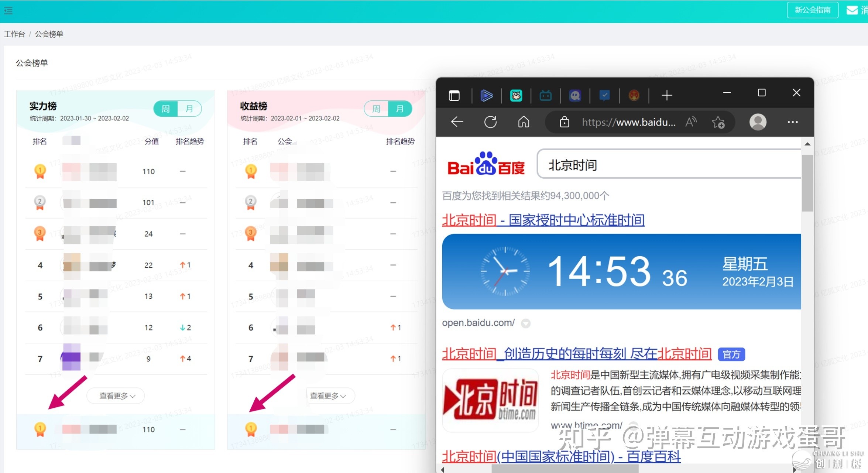Open 北京时间(中国国家标准时间) - 百度百科 link
868x473 pixels.
(x=561, y=457)
